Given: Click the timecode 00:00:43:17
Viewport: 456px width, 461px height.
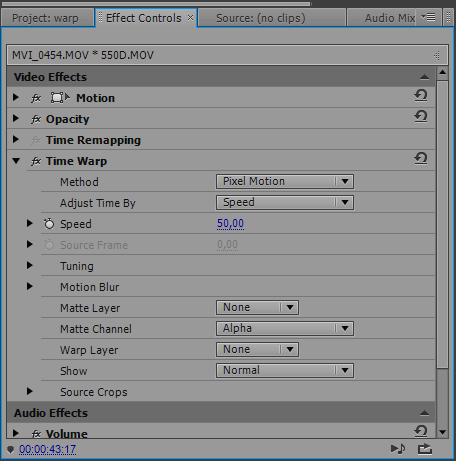Looking at the screenshot, I should 47,449.
